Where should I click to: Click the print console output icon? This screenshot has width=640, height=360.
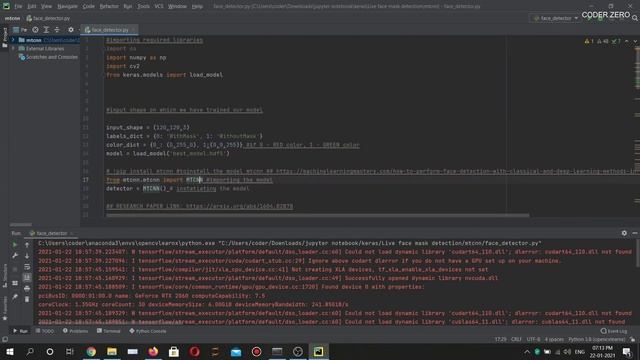[27, 289]
